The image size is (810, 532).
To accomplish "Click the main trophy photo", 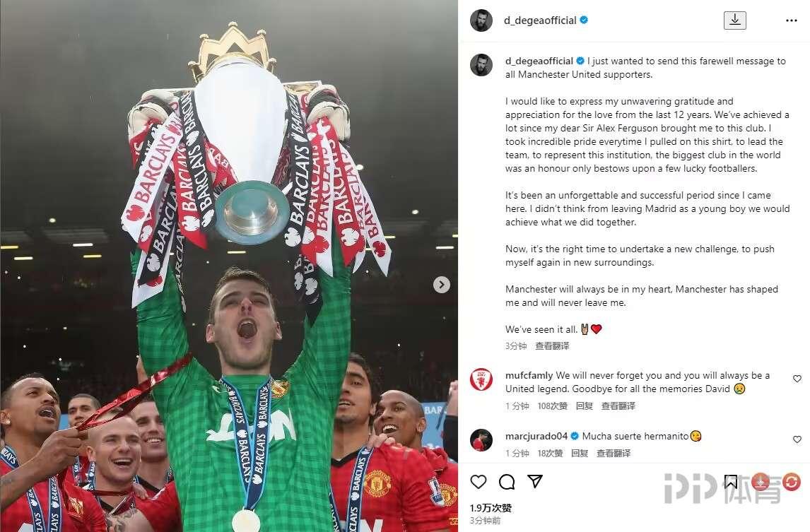I will click(229, 266).
